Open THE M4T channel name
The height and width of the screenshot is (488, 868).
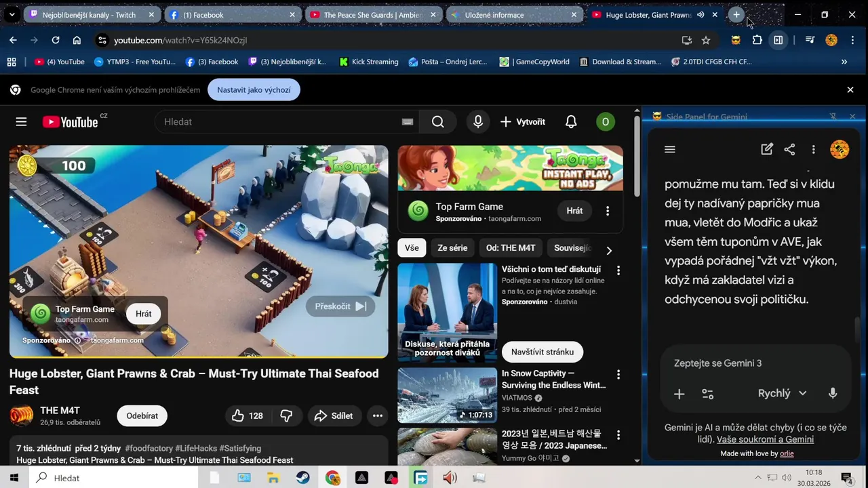[x=60, y=411]
